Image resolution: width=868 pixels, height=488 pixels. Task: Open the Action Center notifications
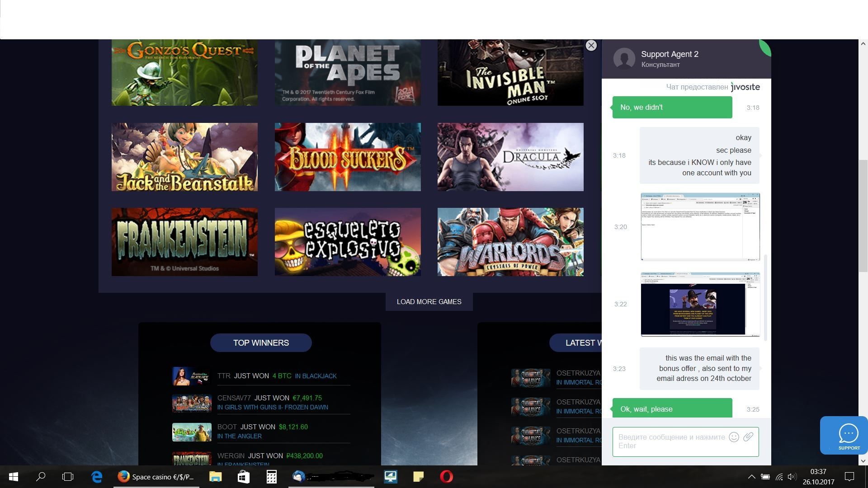(849, 477)
